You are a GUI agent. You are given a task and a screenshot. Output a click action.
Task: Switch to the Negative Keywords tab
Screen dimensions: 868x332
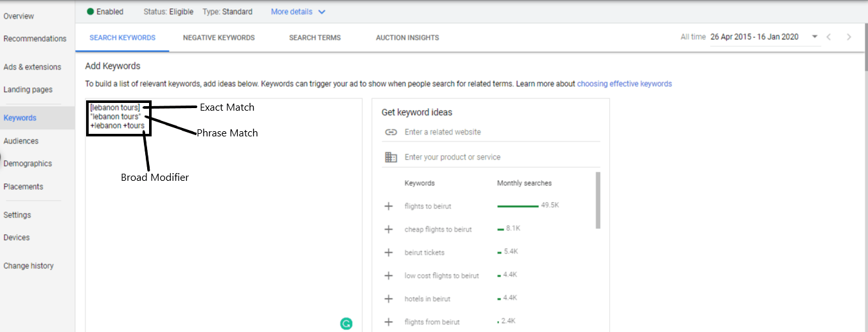(218, 38)
